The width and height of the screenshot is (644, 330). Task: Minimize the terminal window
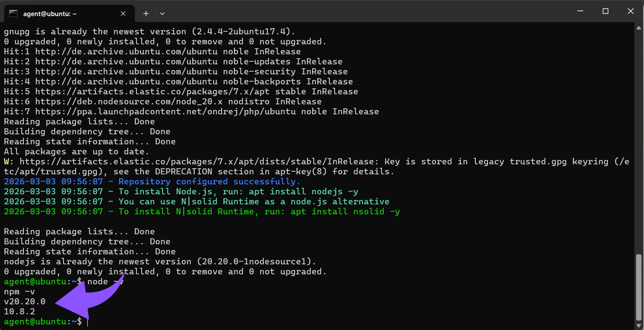coord(580,11)
